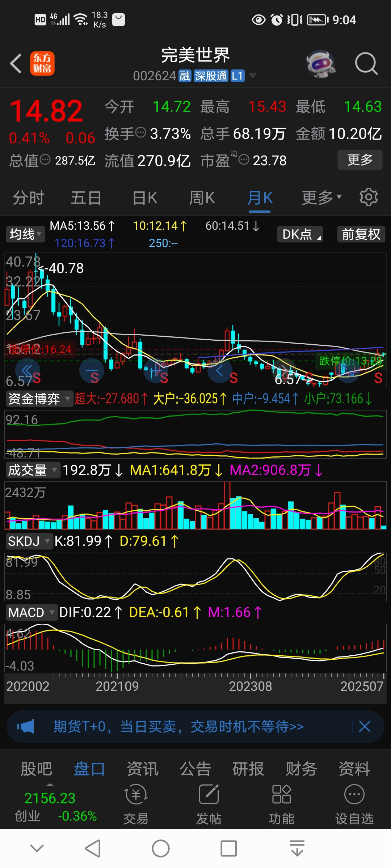Tap the 小户:73.166 fund value
This screenshot has width=391, height=868.
pos(338,399)
